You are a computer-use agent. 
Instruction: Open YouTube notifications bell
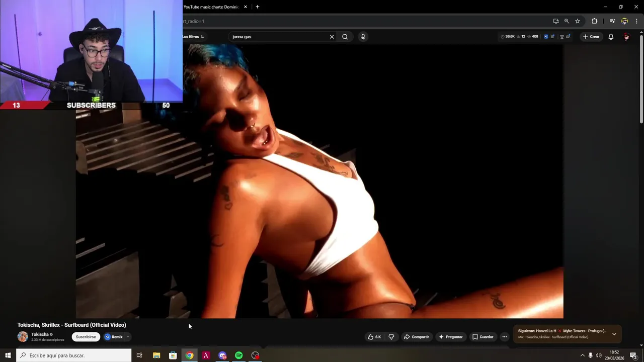point(611,37)
